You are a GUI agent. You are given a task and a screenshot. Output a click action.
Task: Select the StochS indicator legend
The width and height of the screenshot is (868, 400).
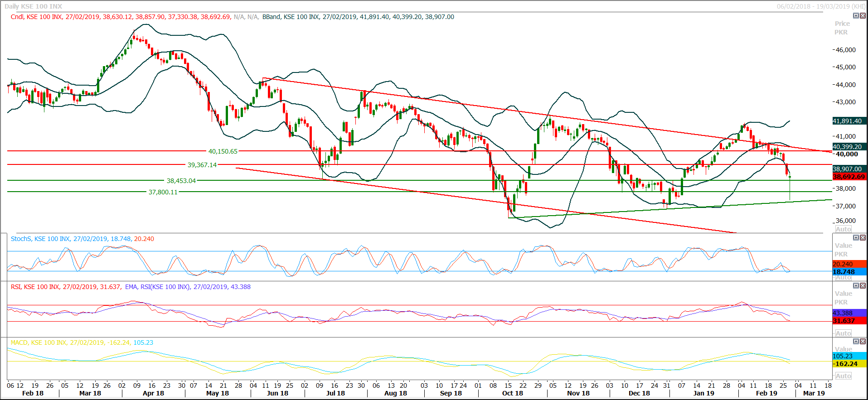pyautogui.click(x=82, y=239)
